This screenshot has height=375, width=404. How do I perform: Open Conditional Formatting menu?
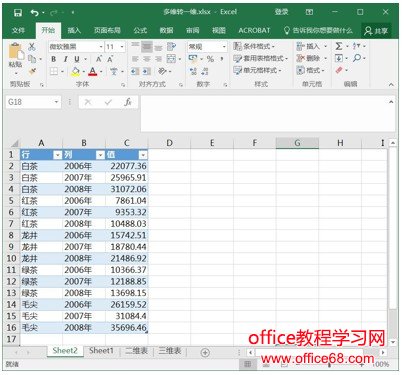pos(254,46)
